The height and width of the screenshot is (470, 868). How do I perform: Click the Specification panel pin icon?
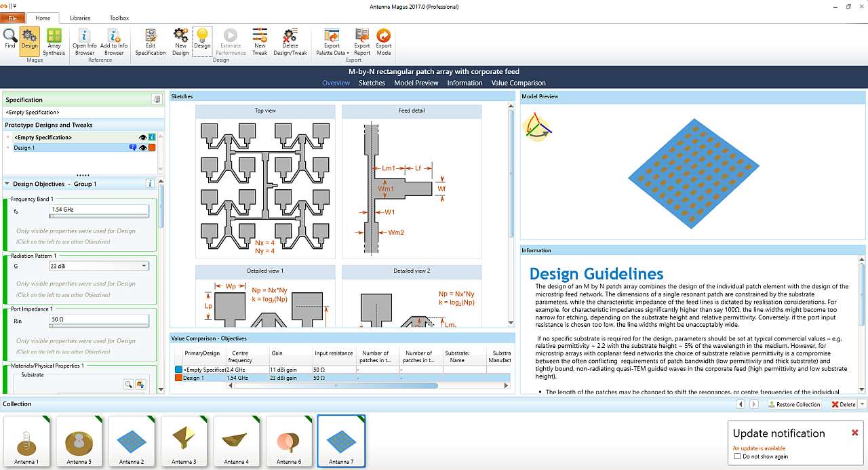click(157, 100)
